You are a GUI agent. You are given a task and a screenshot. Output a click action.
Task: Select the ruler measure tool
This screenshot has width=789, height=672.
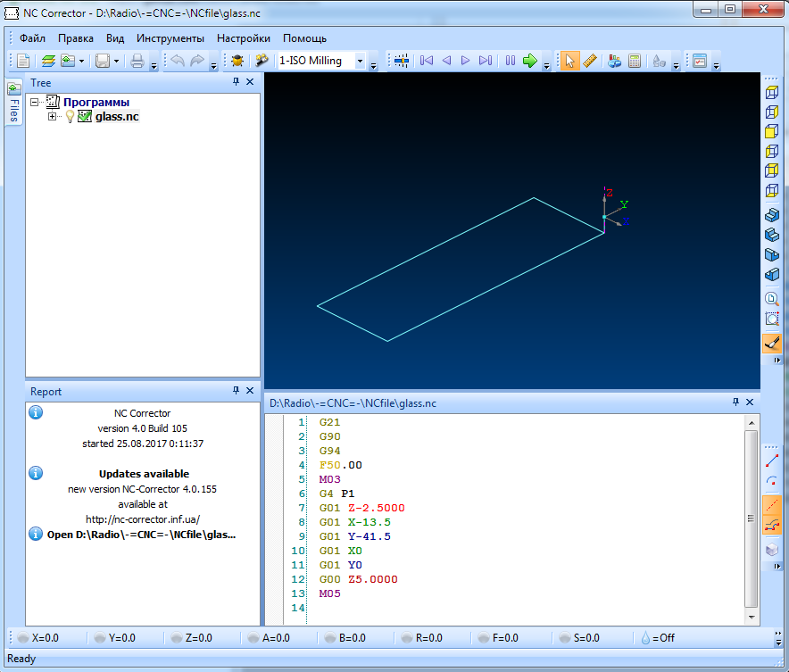tap(590, 61)
